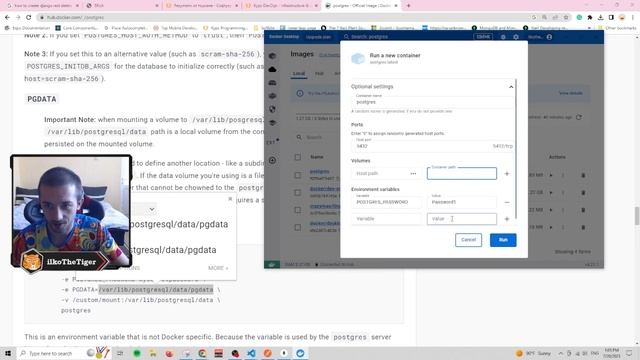The height and width of the screenshot is (360, 640).
Task: Collapse the Optional settings section
Action: coord(511,87)
